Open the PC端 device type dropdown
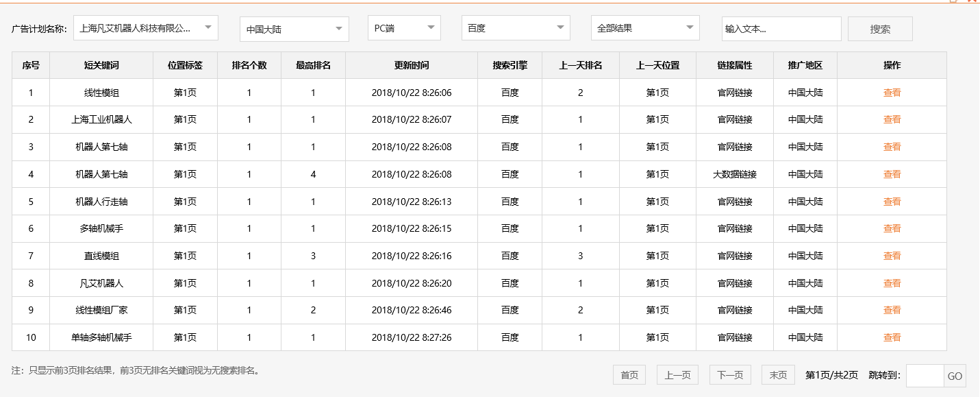Screen dimensions: 980x397 point(403,27)
